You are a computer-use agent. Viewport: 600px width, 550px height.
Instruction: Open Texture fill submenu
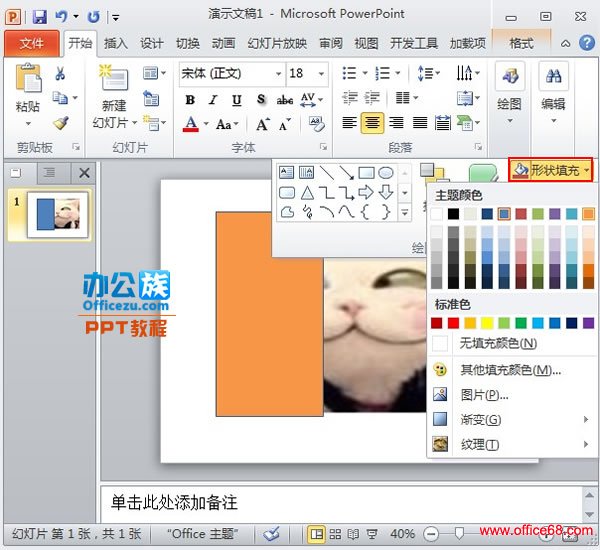[512, 444]
